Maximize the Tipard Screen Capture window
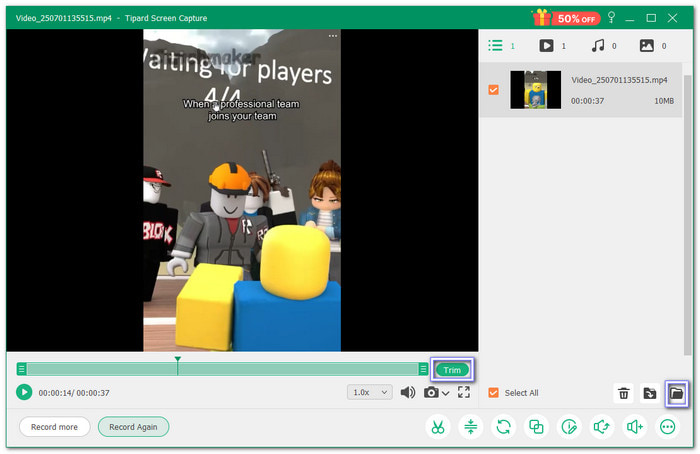Image resolution: width=700 pixels, height=454 pixels. point(651,18)
